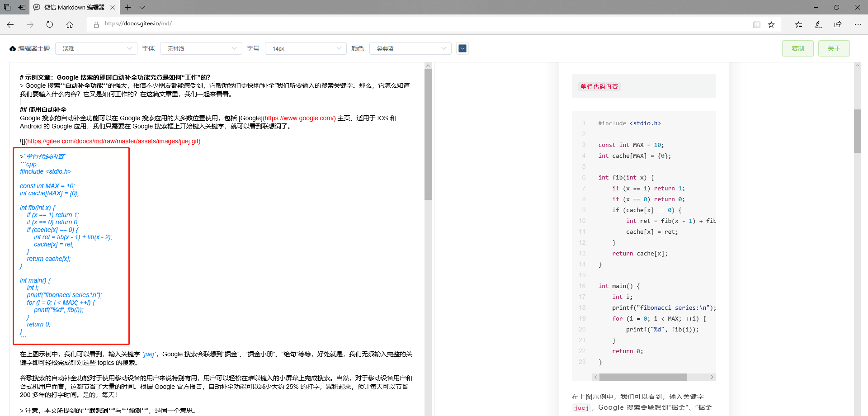
Task: Select the Web Notes pen icon
Action: pyautogui.click(x=818, y=24)
